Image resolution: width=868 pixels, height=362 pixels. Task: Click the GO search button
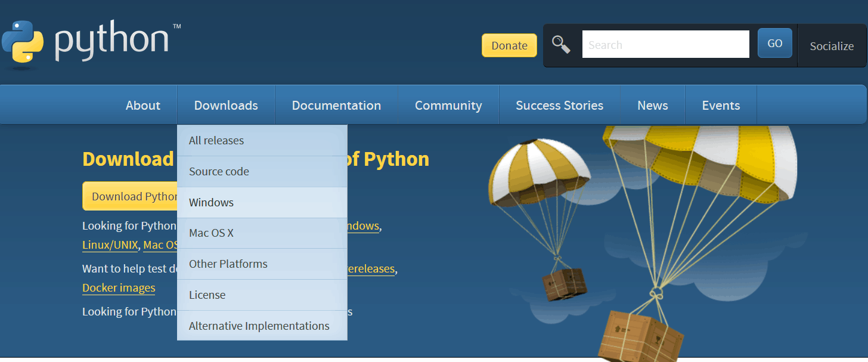pos(774,44)
